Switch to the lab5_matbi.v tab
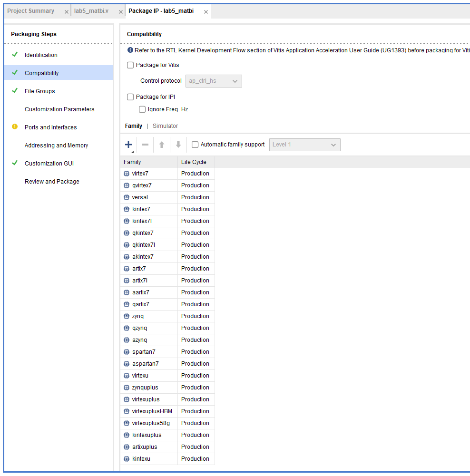Viewport: 470px width, 476px height. pyautogui.click(x=91, y=11)
